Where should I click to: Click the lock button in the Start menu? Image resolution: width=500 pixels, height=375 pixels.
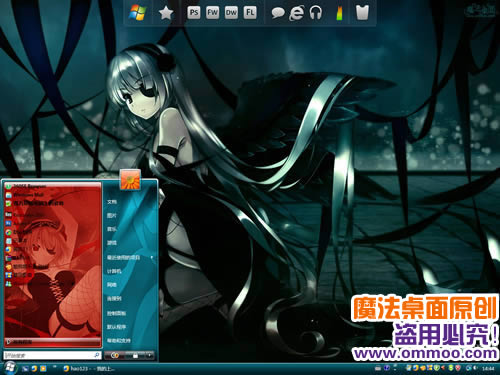tap(135, 356)
